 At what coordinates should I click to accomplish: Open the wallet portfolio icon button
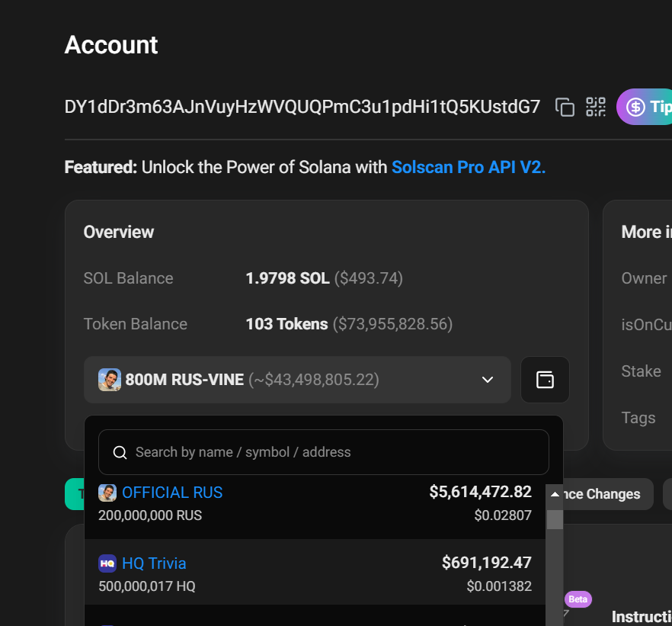(x=546, y=380)
